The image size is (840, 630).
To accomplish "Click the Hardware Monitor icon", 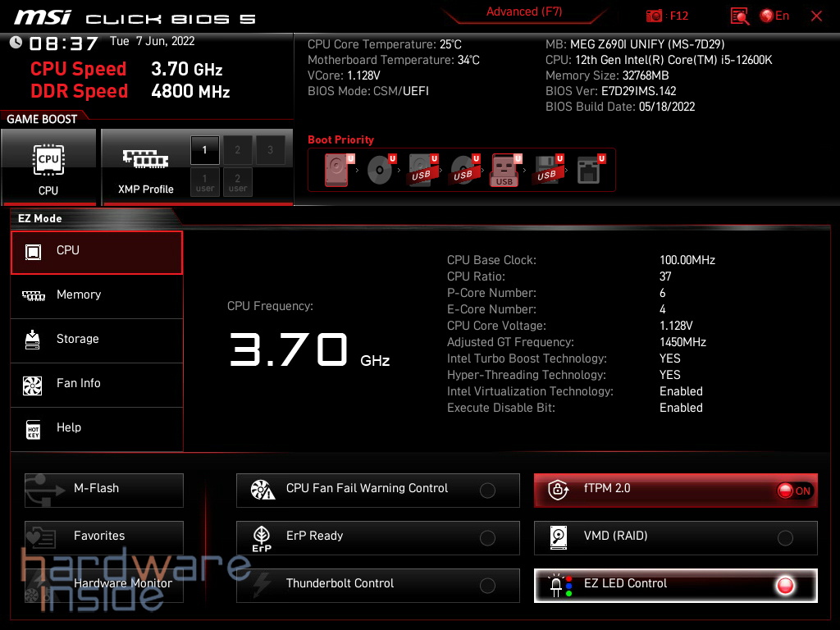I will click(34, 584).
